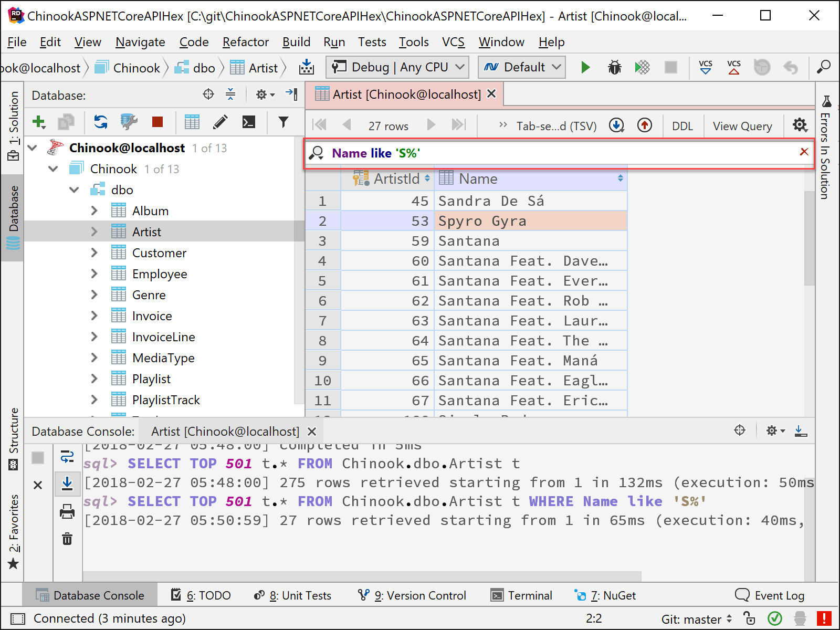Select the Employee table in tree

tap(160, 274)
